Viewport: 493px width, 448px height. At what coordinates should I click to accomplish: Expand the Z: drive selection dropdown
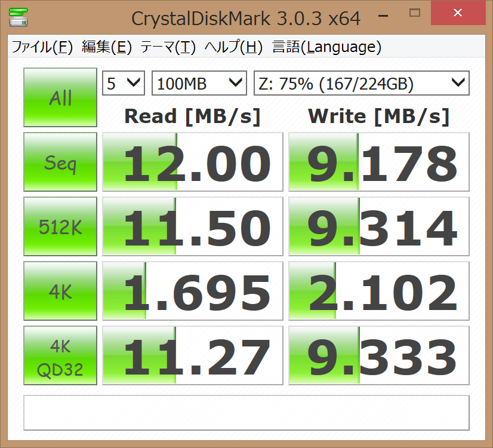click(x=362, y=83)
